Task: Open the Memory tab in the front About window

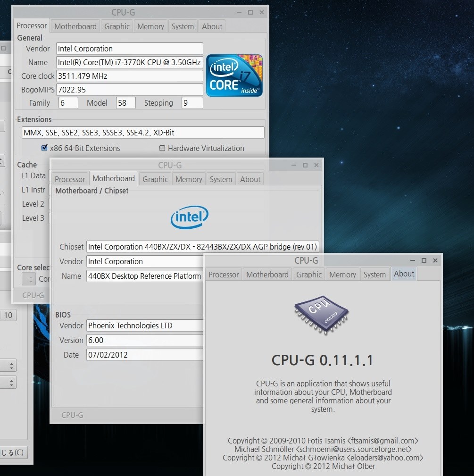Action: pyautogui.click(x=342, y=275)
